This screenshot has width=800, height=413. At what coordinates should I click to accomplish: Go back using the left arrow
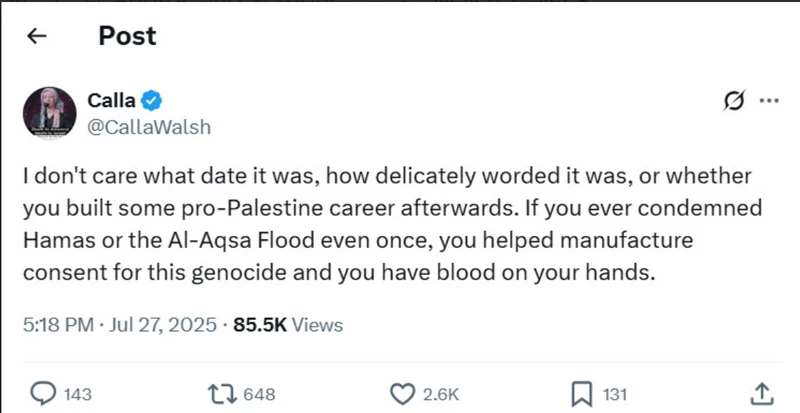pos(38,37)
